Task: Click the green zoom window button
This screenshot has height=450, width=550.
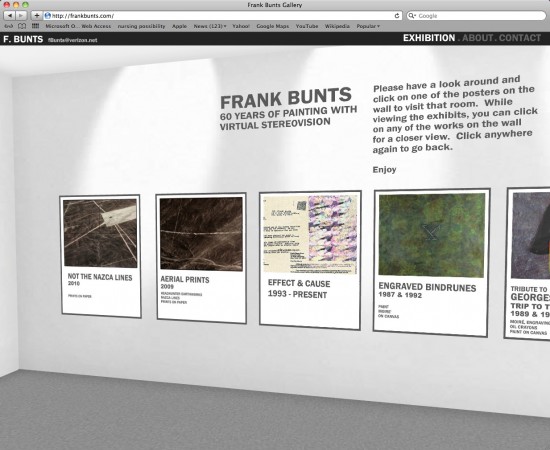Action: click(25, 5)
